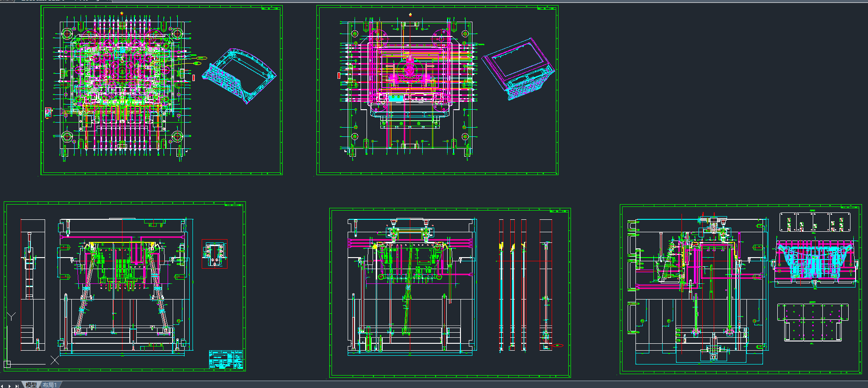Click the scroll-left layout tabs arrow
Image resolution: width=868 pixels, height=388 pixels.
point(2,385)
